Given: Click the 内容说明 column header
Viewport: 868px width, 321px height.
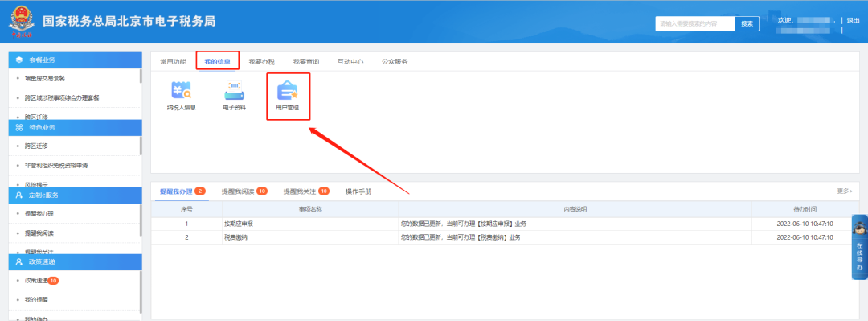Looking at the screenshot, I should [x=575, y=209].
